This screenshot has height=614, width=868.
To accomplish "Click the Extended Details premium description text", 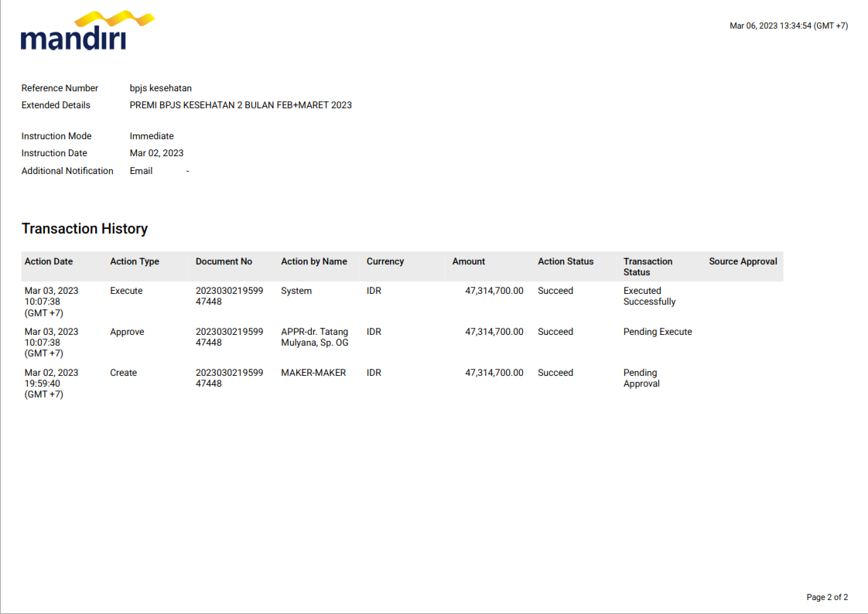I will 241,105.
